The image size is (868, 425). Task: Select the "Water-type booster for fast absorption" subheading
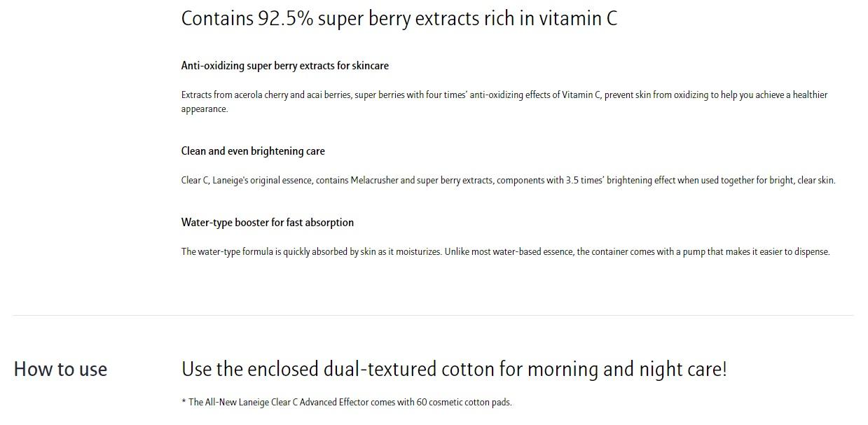pyautogui.click(x=267, y=223)
